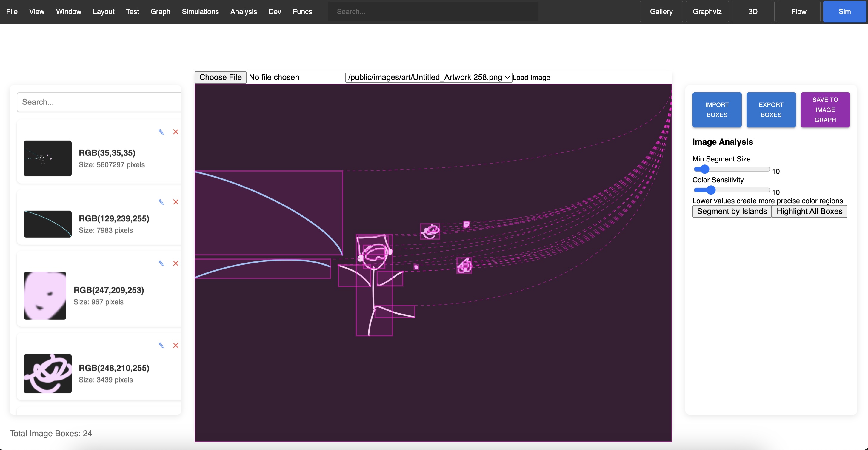Edit the RGB(247,209,253) box entry
This screenshot has height=450, width=868.
coord(161,263)
